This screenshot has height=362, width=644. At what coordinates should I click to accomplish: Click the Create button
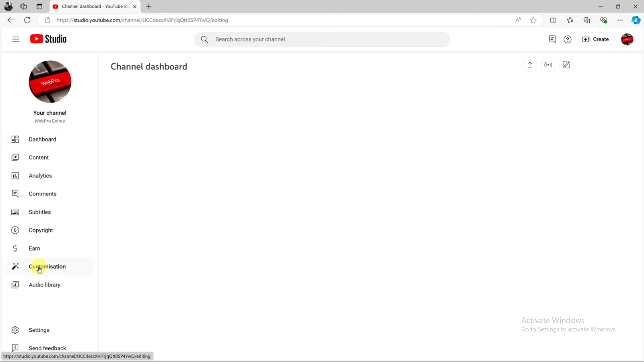tap(596, 39)
